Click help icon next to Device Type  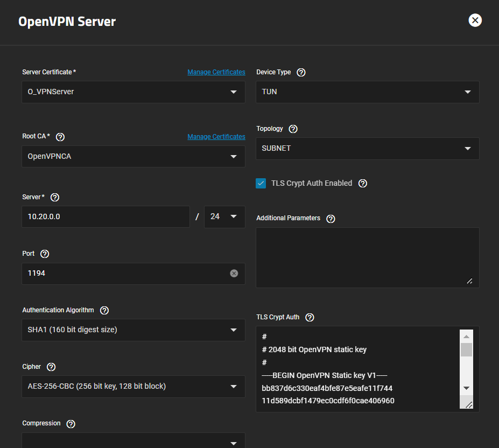[x=301, y=72]
